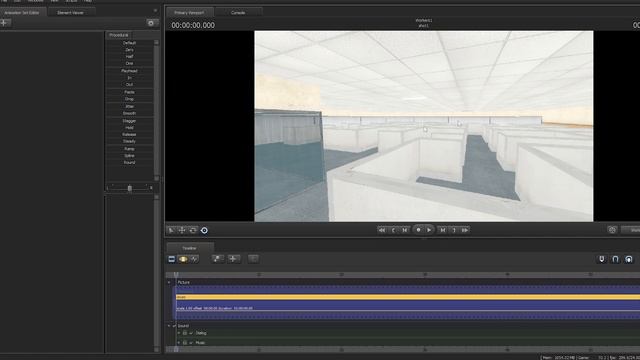Toggle the Dialog track mute checkmark

click(191, 333)
